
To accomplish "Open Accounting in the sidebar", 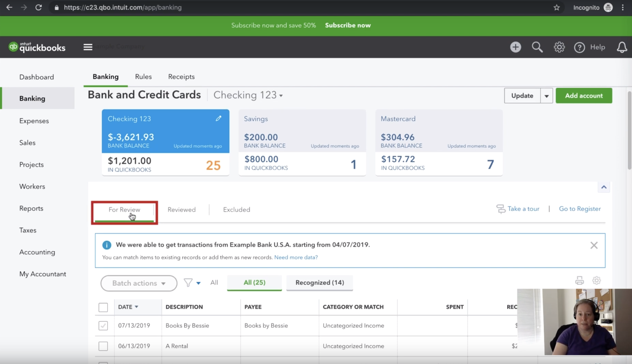I will [37, 252].
